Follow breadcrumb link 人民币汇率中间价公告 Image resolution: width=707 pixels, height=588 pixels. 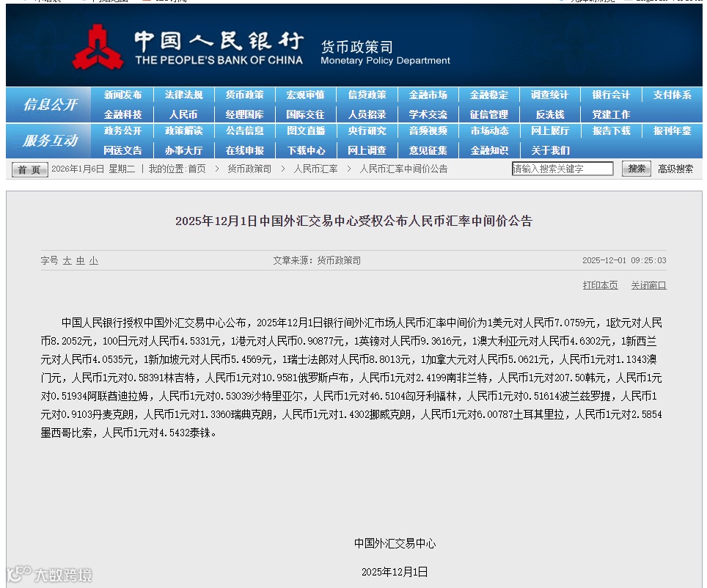point(403,169)
